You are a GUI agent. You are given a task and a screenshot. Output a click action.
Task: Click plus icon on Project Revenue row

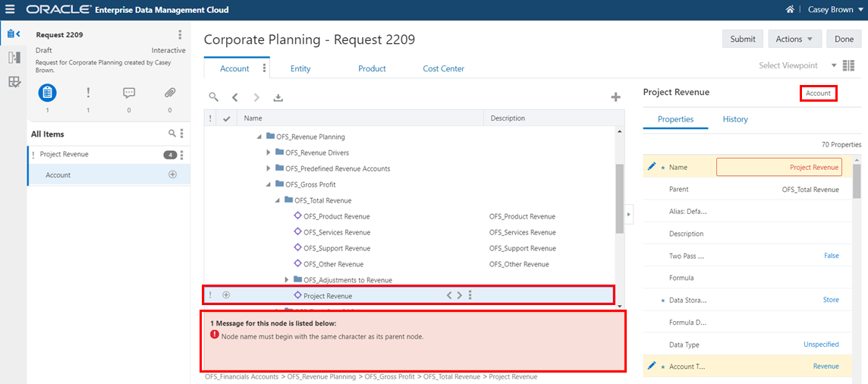226,295
